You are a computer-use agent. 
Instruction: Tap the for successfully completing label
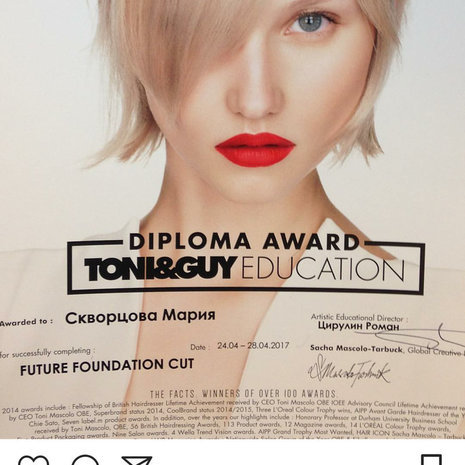point(48,353)
